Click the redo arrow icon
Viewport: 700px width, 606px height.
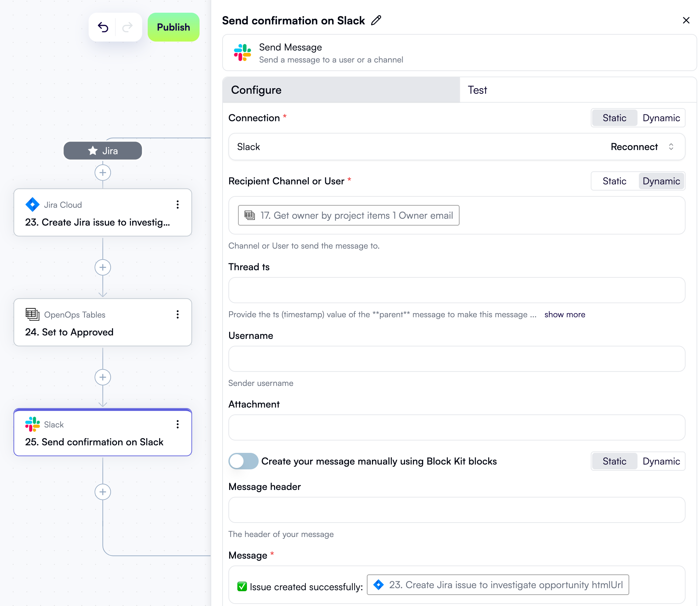pyautogui.click(x=127, y=27)
